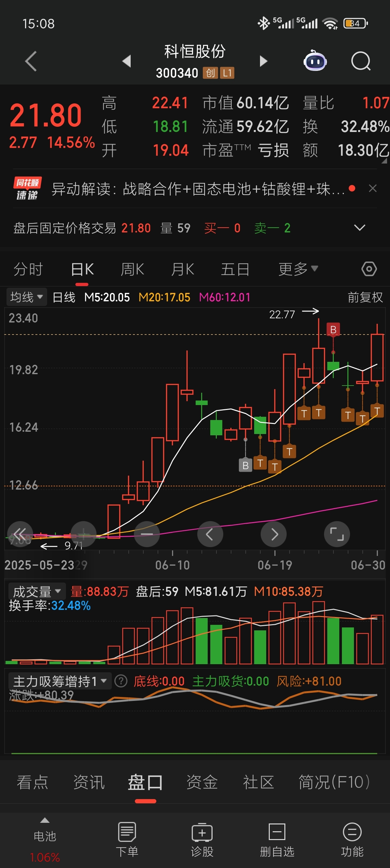Viewport: 390px width, 868px height.
Task: Select the 周K chart tab
Action: [132, 269]
